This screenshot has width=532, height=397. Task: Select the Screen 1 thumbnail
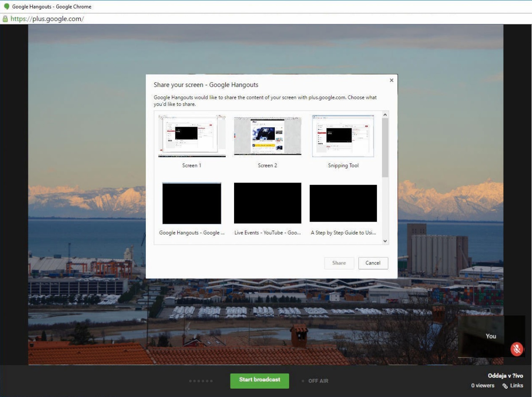pyautogui.click(x=192, y=136)
